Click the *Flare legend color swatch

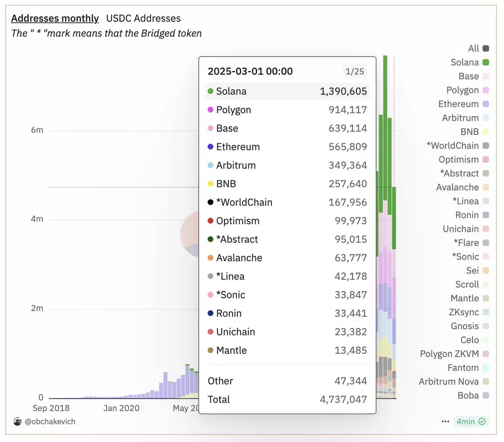point(486,243)
